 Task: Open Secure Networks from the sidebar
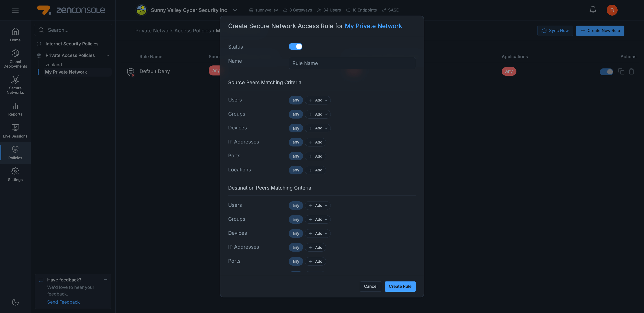[15, 85]
